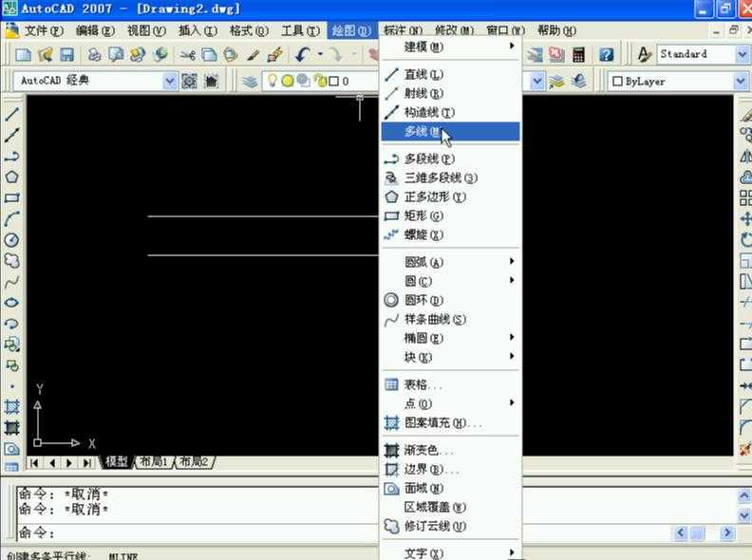Open the 视图 menu
This screenshot has width=752, height=560.
tap(146, 30)
